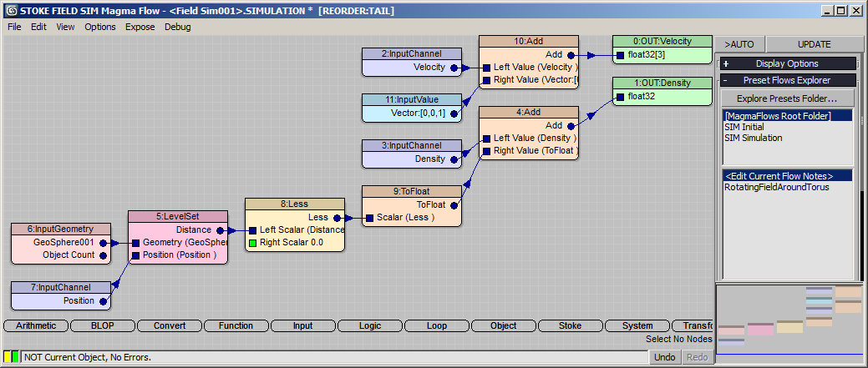This screenshot has height=368, width=868.
Task: Open the Object node category
Action: tap(503, 326)
